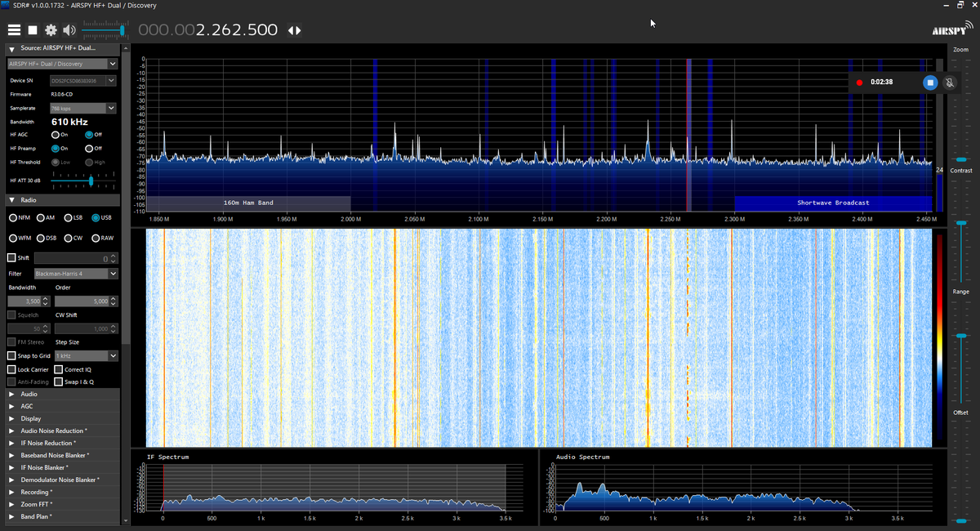This screenshot has height=531, width=980.
Task: Set HF AGC to On
Action: (59, 135)
